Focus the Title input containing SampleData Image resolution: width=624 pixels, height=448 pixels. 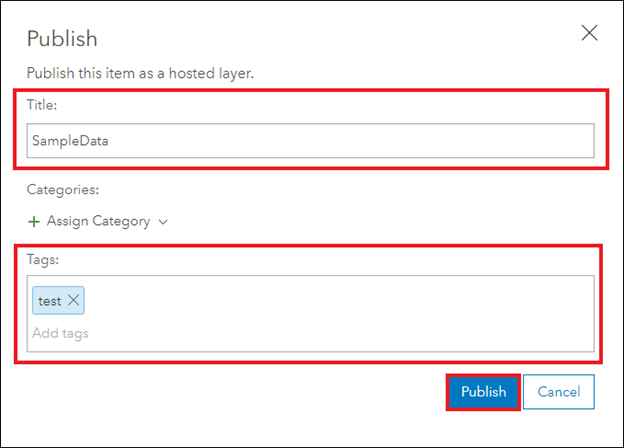(310, 140)
